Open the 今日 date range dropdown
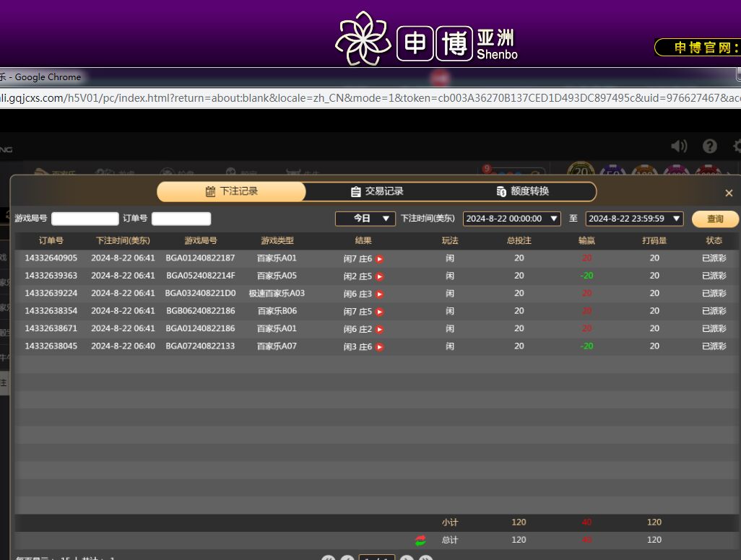 (365, 219)
